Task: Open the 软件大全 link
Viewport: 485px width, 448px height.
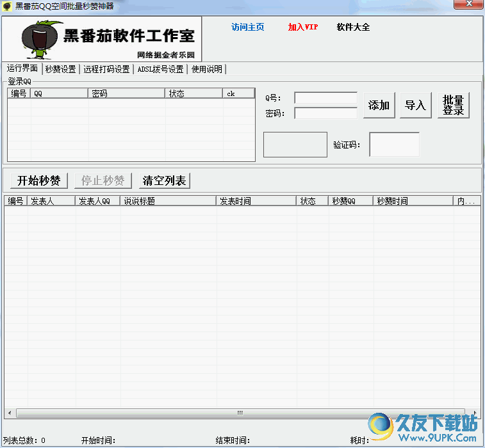Action: [353, 27]
